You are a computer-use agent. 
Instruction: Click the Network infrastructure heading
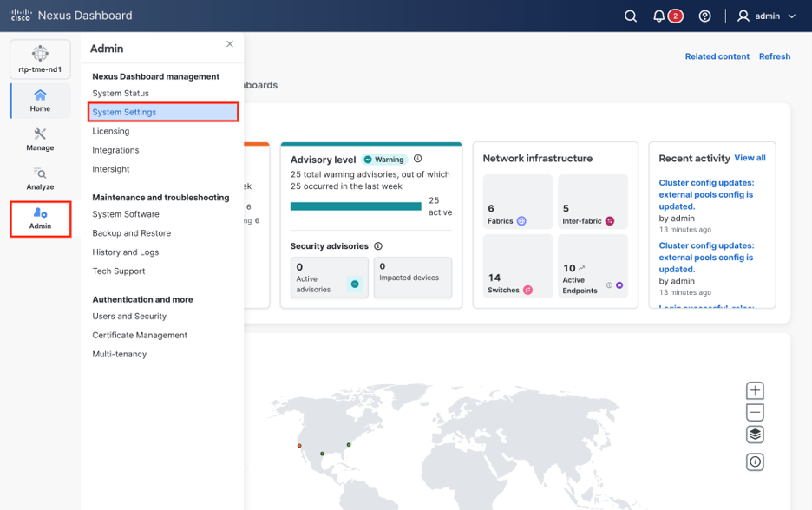[538, 159]
